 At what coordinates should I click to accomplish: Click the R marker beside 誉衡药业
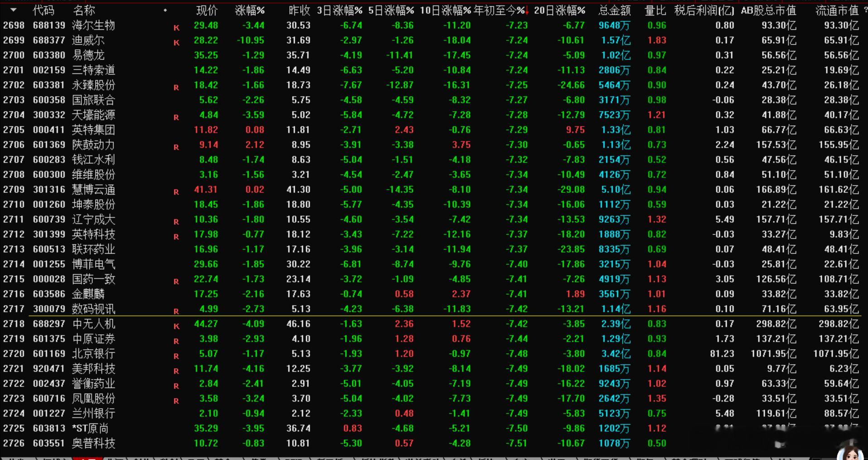pyautogui.click(x=177, y=386)
